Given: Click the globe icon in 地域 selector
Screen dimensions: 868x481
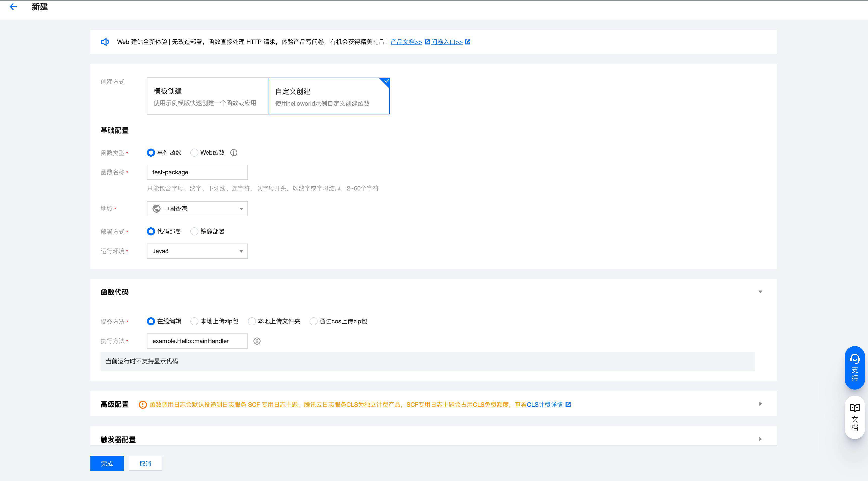Looking at the screenshot, I should point(156,209).
